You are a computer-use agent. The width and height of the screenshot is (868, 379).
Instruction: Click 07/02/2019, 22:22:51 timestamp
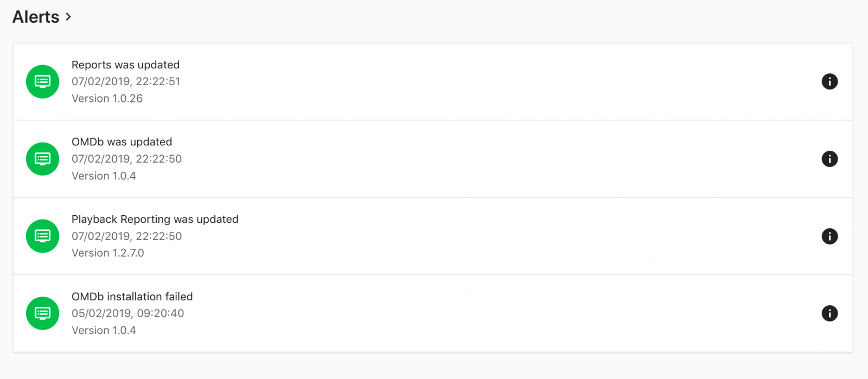click(125, 81)
